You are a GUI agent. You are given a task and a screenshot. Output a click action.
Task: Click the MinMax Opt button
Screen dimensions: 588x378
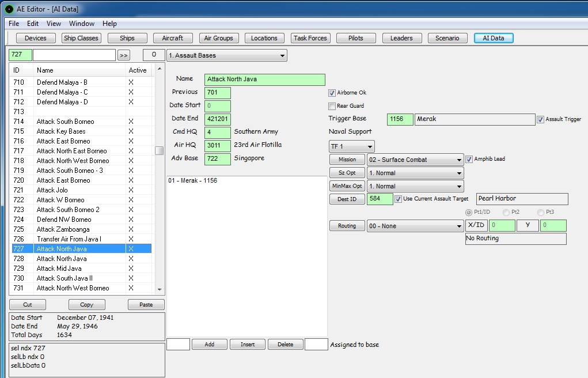(x=347, y=186)
